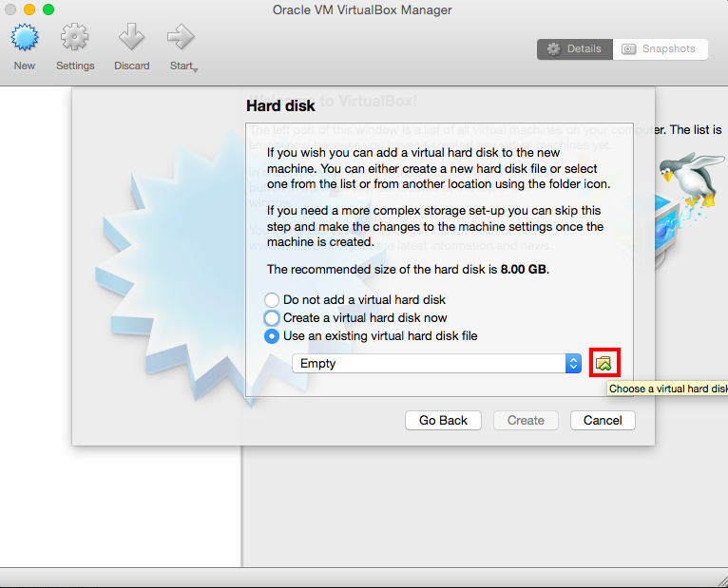Switch to the Details view
The image size is (728, 588).
pyautogui.click(x=575, y=49)
